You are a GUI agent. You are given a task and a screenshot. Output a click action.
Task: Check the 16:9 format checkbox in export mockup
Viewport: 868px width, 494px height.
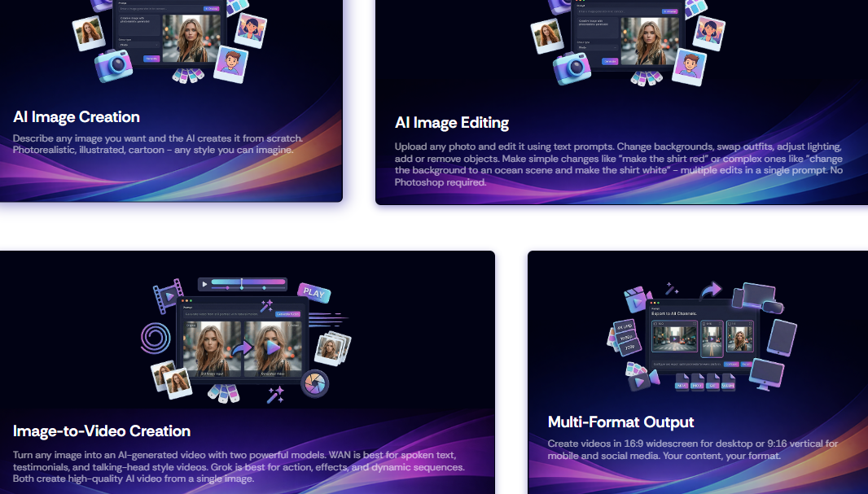pos(654,324)
